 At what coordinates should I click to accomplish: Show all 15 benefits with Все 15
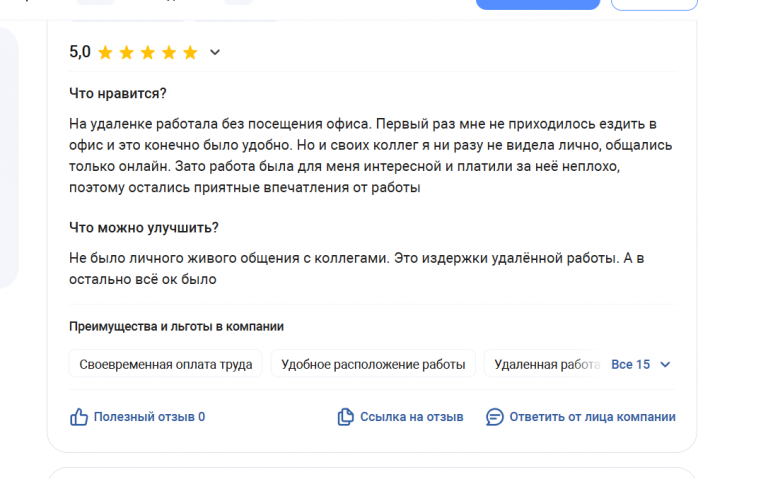click(x=630, y=364)
